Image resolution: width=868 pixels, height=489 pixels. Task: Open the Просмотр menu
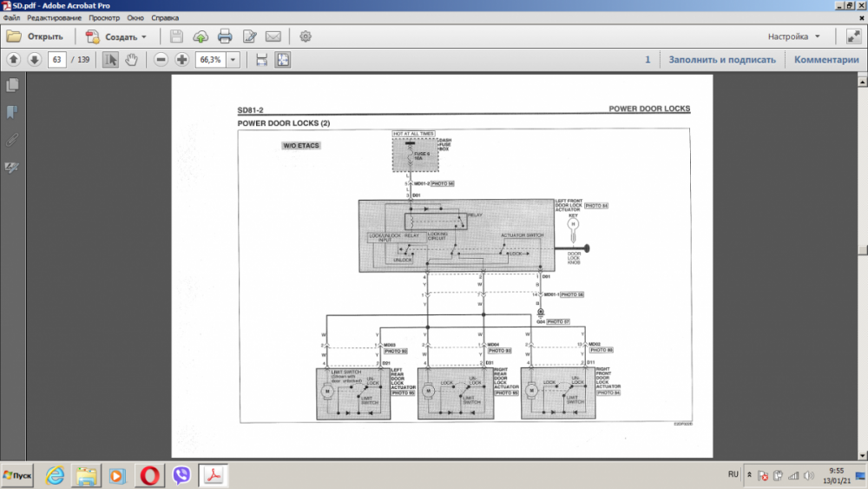pos(104,17)
